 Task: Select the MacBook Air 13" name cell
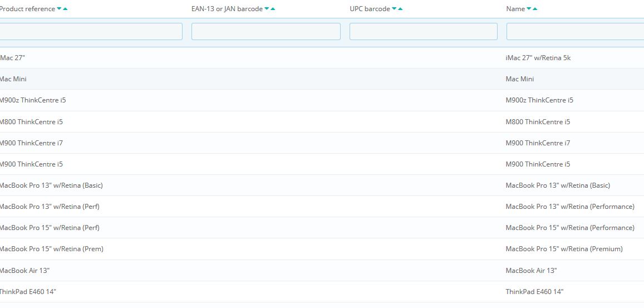[531, 271]
